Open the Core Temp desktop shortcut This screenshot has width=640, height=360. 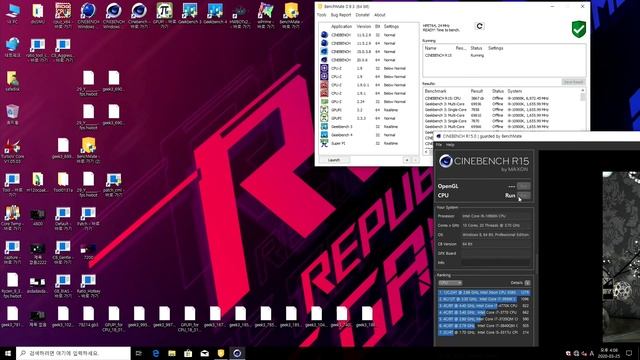click(x=13, y=219)
